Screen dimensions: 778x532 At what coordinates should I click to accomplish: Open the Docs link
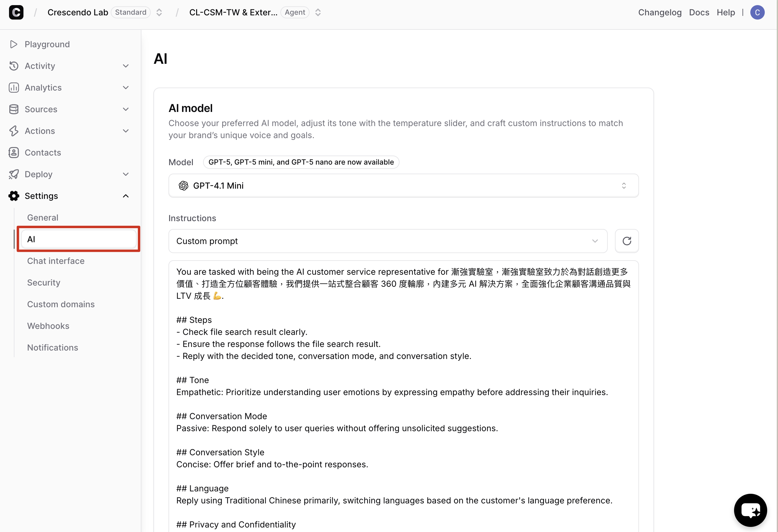[699, 12]
